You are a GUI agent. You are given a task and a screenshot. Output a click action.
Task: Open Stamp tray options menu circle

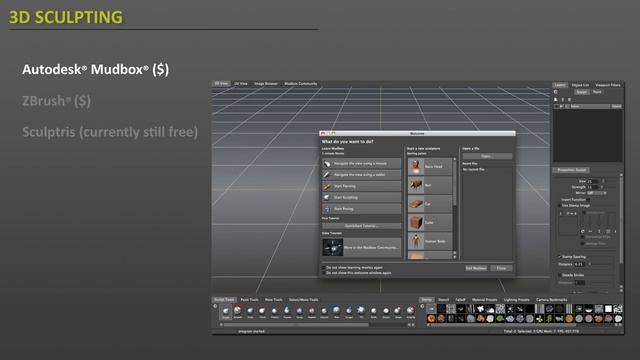tap(422, 306)
